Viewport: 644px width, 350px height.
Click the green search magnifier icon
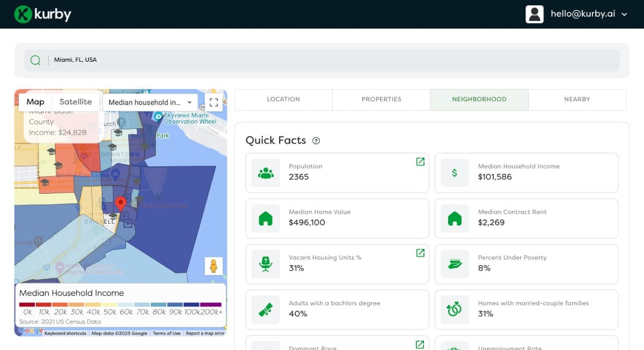pyautogui.click(x=35, y=60)
